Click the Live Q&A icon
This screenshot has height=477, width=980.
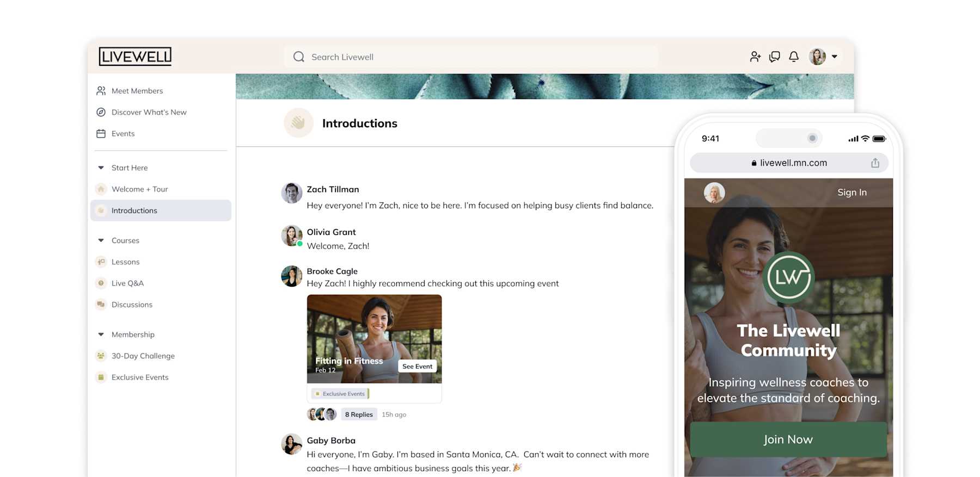tap(101, 283)
